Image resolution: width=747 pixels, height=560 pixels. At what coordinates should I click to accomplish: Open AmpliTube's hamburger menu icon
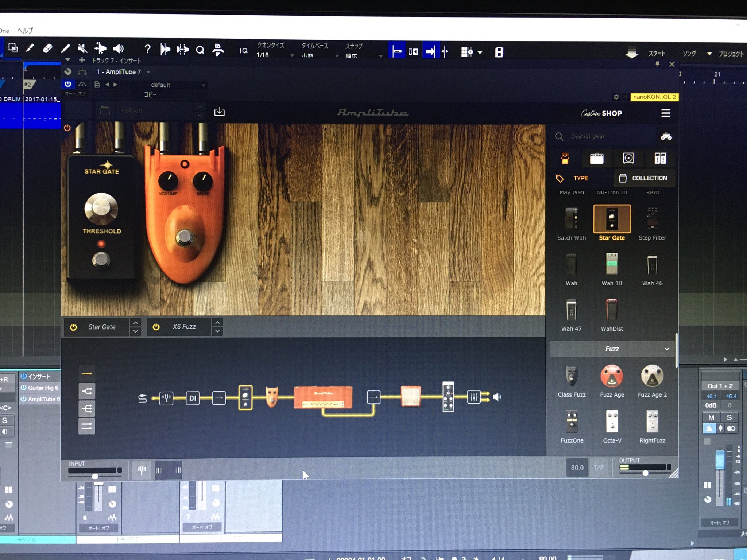click(665, 113)
